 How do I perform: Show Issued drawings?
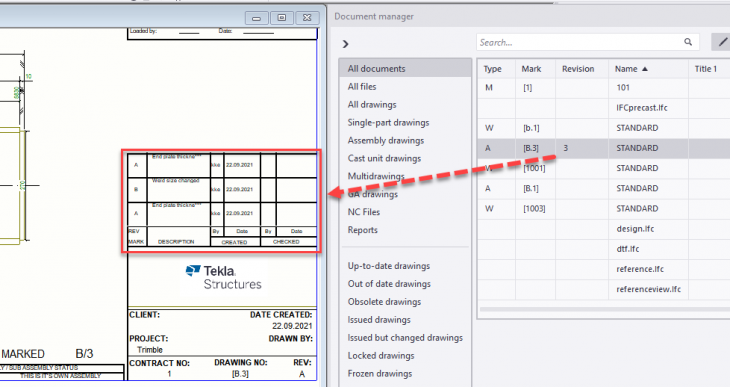pyautogui.click(x=379, y=319)
